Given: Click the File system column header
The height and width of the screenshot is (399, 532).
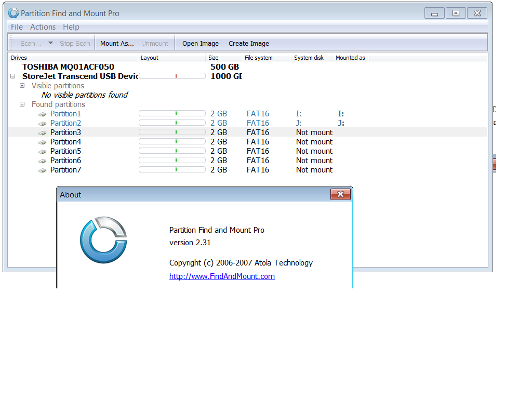Looking at the screenshot, I should (x=267, y=58).
